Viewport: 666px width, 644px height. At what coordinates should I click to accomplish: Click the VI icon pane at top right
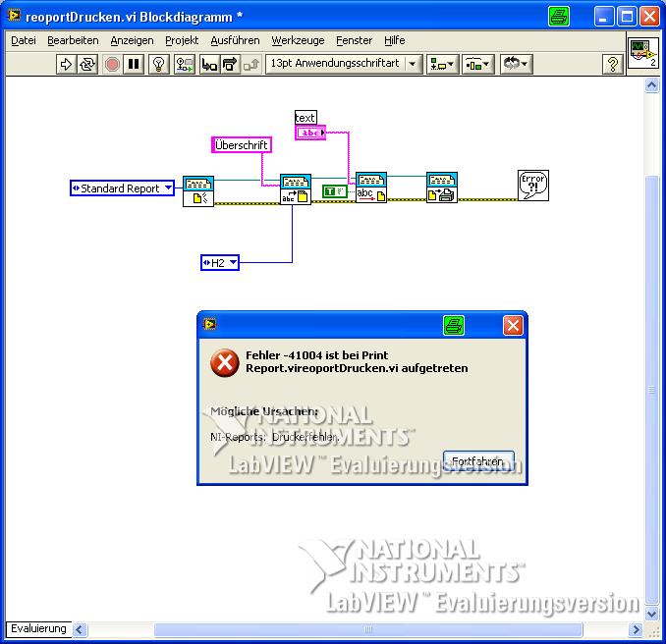(643, 52)
